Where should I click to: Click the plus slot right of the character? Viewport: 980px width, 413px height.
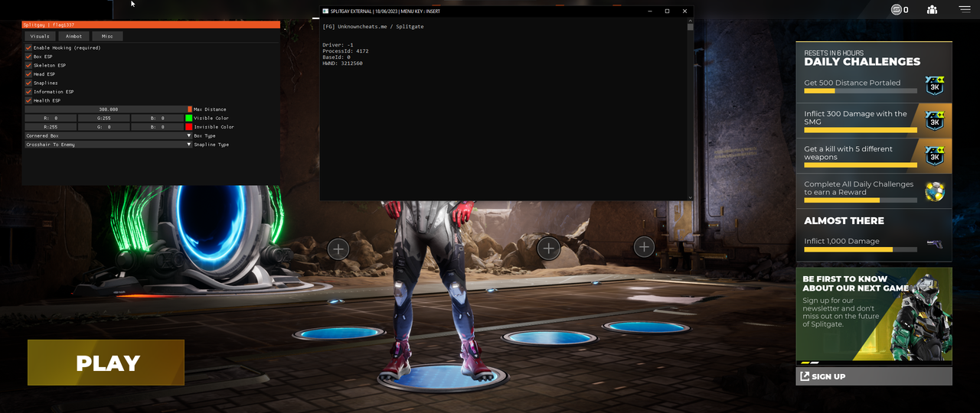[x=548, y=248]
